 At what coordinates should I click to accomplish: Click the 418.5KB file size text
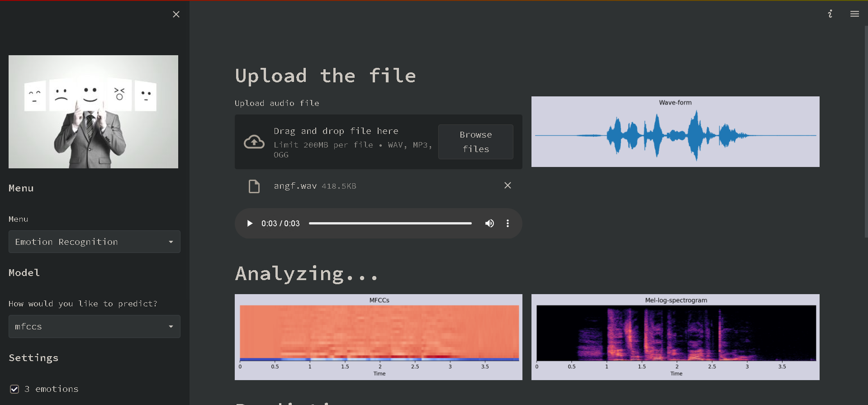(339, 186)
